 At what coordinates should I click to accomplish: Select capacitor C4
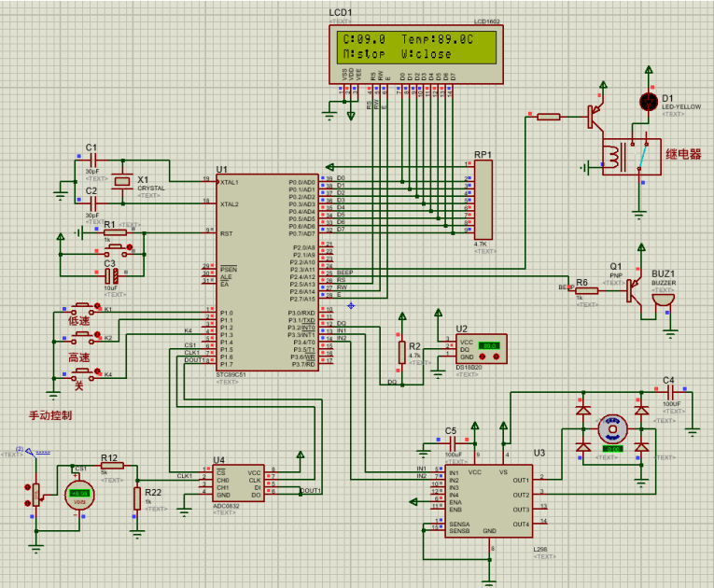pyautogui.click(x=670, y=390)
